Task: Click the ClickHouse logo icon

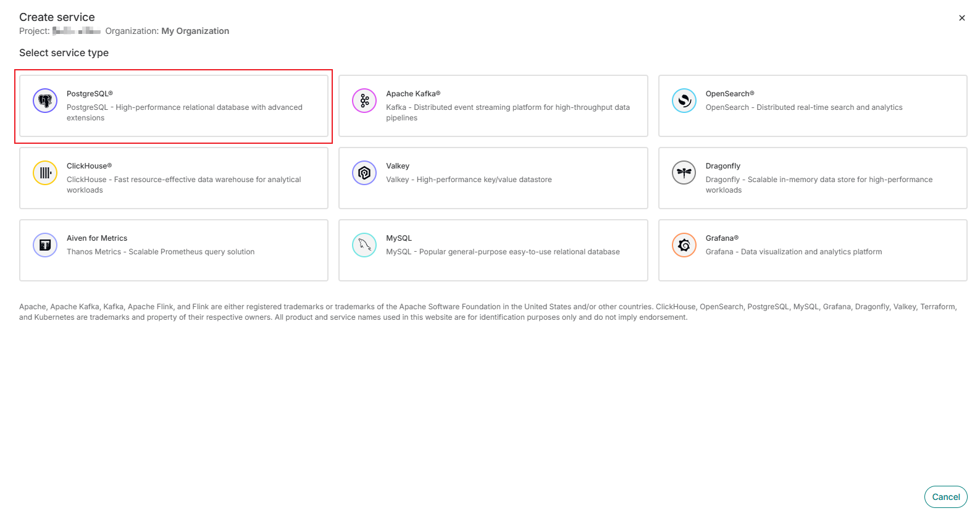Action: coord(45,173)
